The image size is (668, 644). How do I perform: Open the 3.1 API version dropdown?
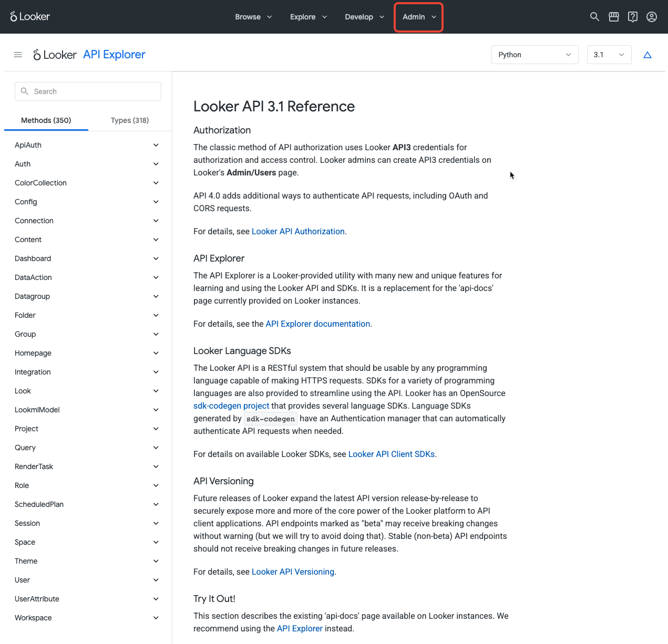[x=609, y=55]
